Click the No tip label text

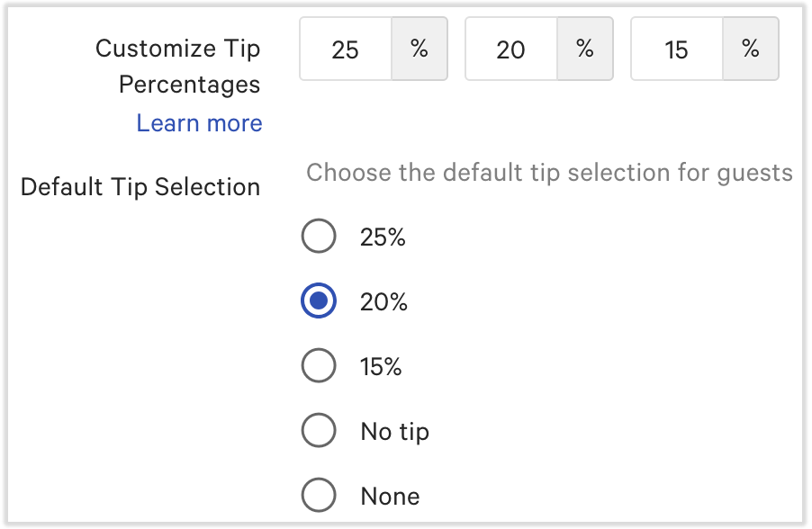(x=393, y=431)
